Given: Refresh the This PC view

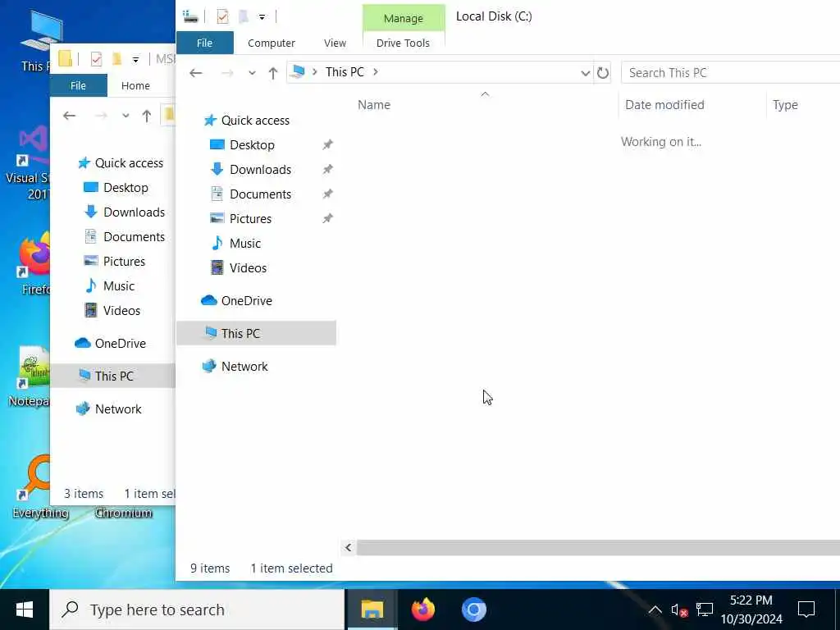Looking at the screenshot, I should [603, 73].
